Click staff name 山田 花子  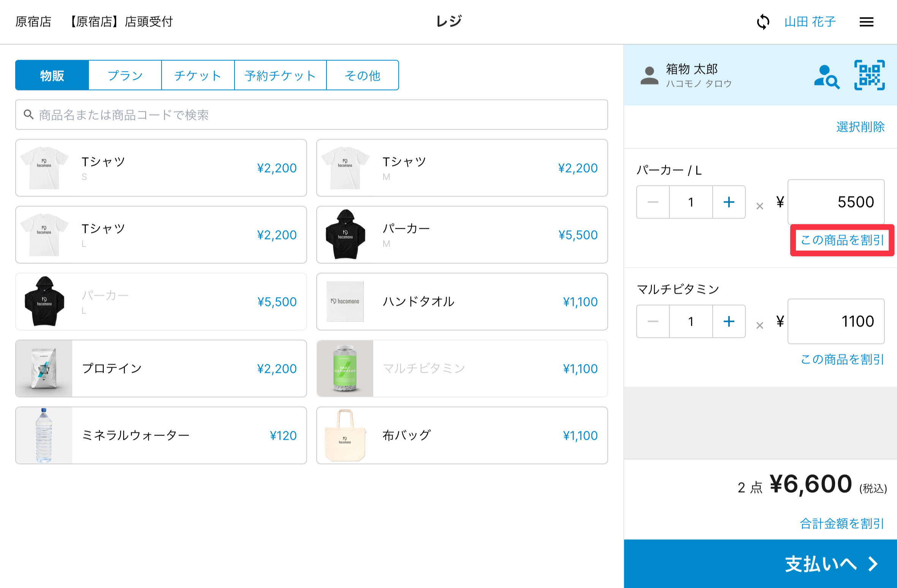(x=810, y=22)
